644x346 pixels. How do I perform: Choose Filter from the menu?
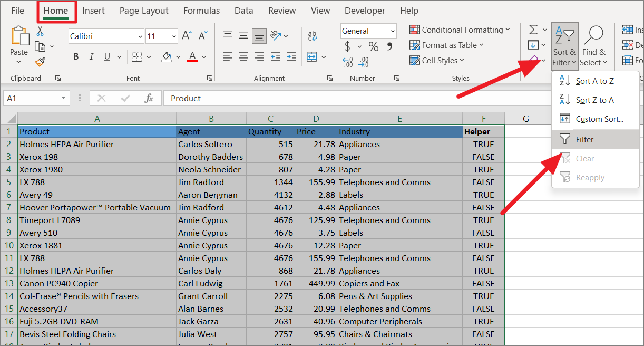click(x=595, y=140)
